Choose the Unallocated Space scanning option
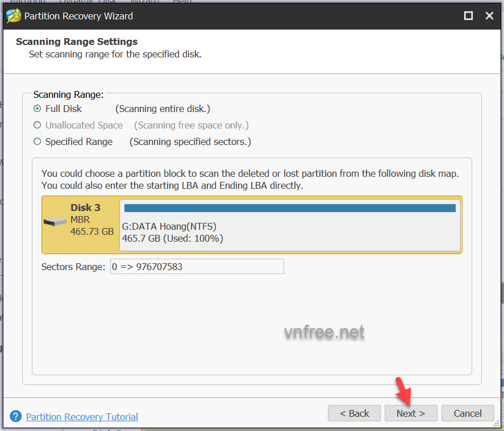Image resolution: width=504 pixels, height=431 pixels. [x=38, y=125]
